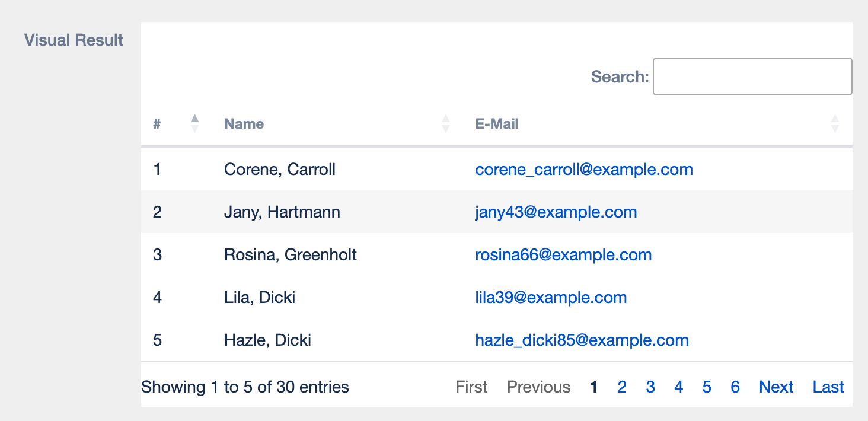Jump to page 4 in pagination
868x421 pixels.
click(x=678, y=387)
